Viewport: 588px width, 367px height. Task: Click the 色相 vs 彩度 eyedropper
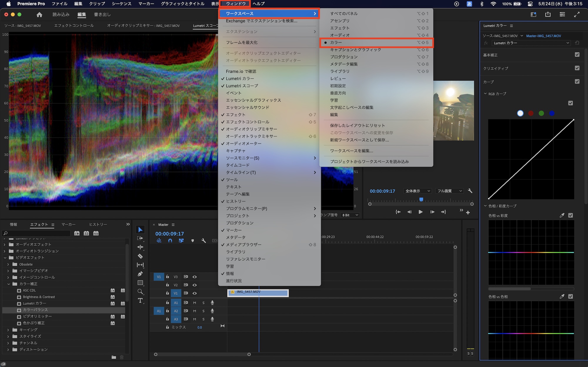[562, 215]
